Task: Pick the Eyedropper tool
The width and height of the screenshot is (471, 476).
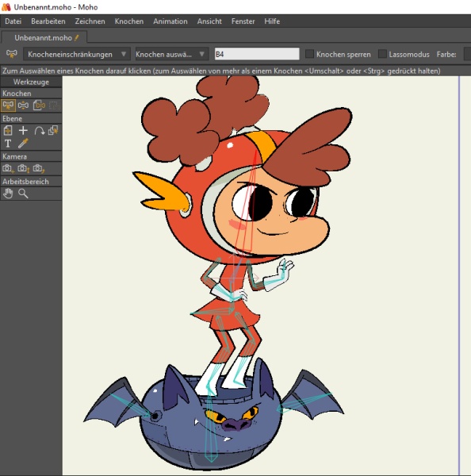Action: 23,144
